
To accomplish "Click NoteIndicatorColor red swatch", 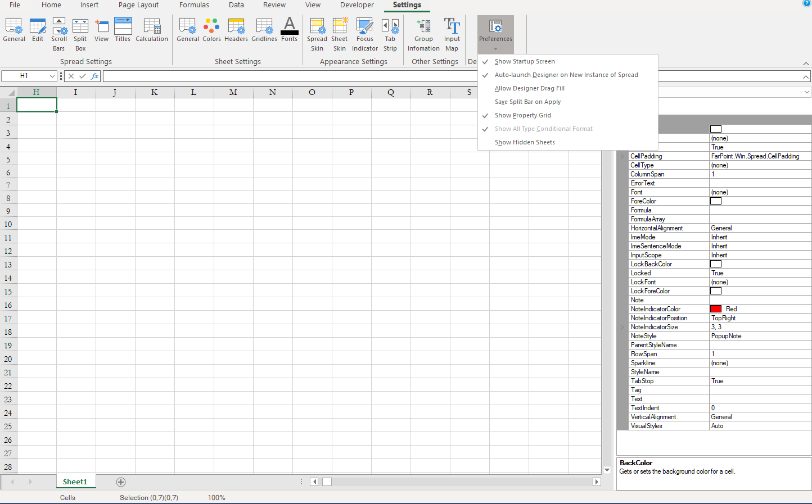I will pyautogui.click(x=716, y=309).
